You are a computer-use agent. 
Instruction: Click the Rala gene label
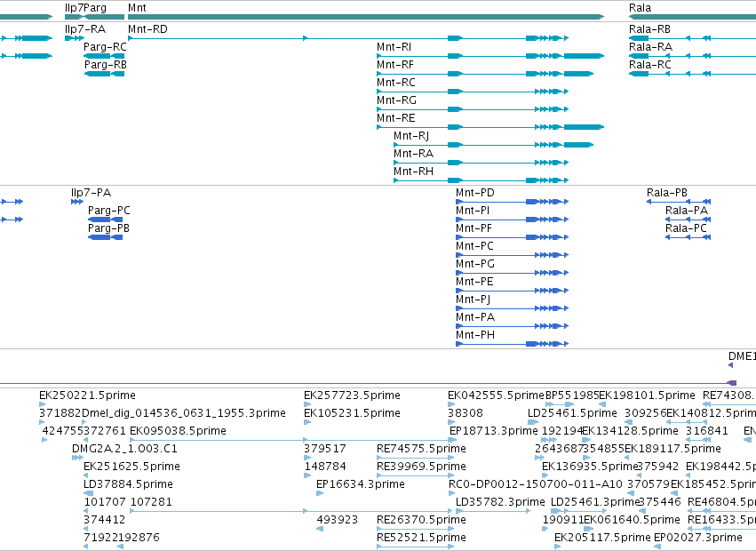coord(640,8)
